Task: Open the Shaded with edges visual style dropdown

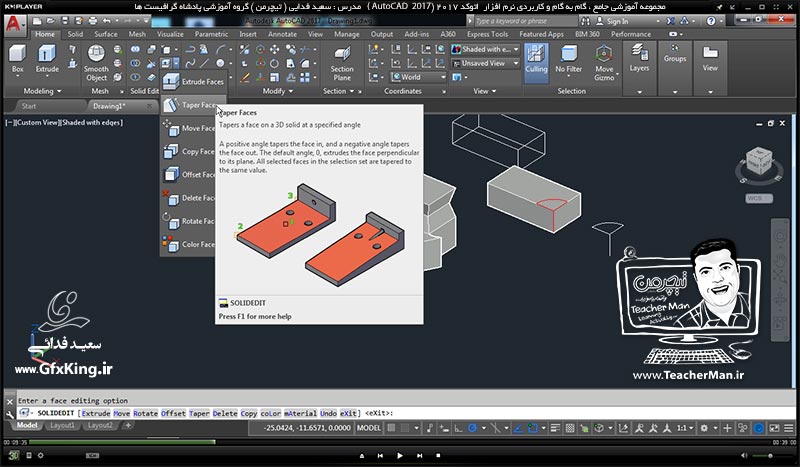Action: (x=485, y=50)
